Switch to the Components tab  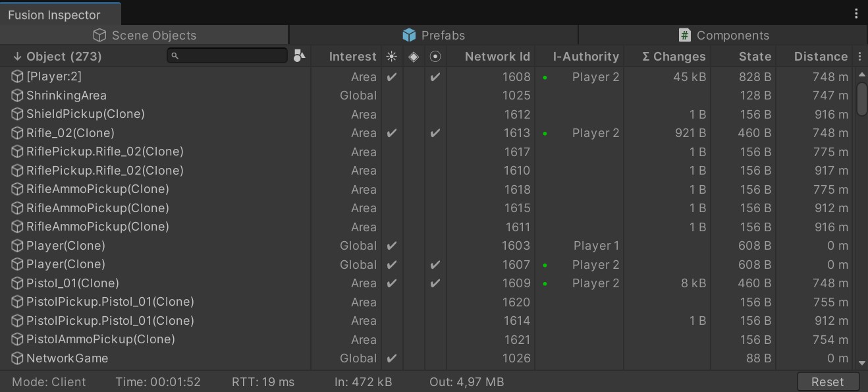tap(723, 36)
